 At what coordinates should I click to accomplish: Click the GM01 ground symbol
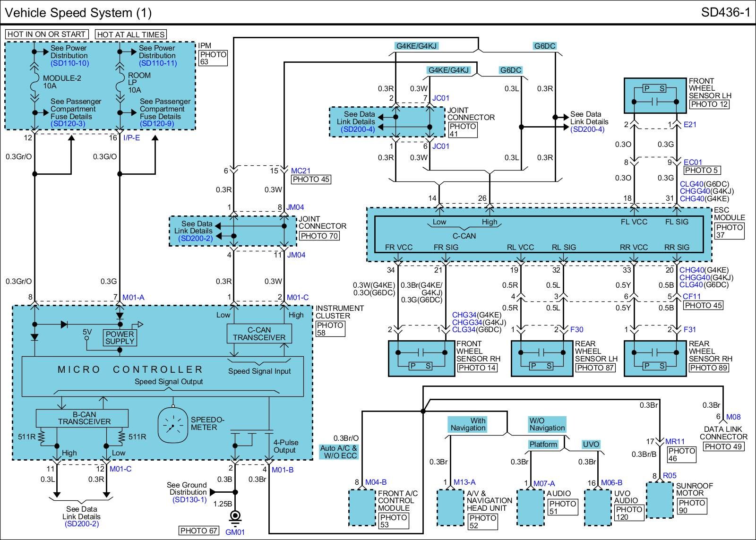pyautogui.click(x=235, y=517)
